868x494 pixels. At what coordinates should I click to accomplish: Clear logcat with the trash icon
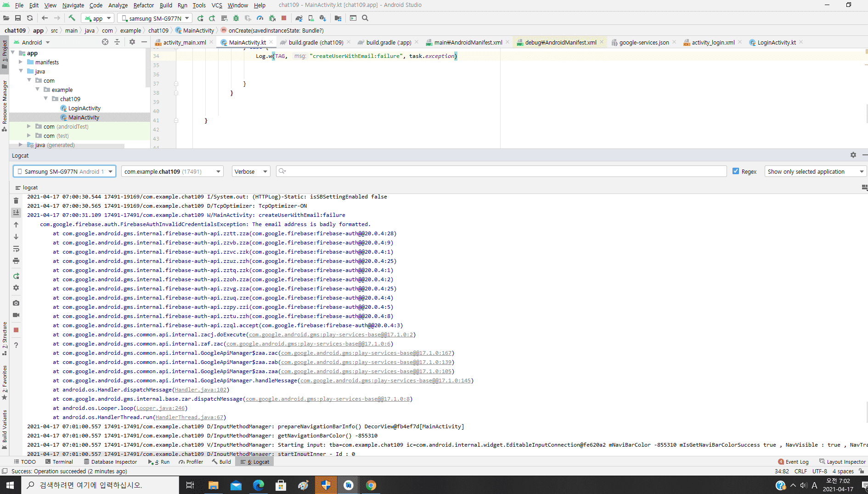click(16, 200)
